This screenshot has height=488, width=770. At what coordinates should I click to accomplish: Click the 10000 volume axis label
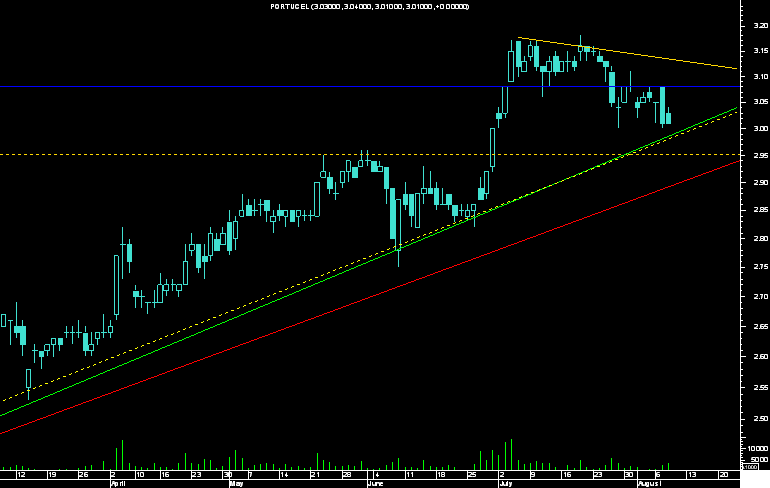click(x=758, y=448)
